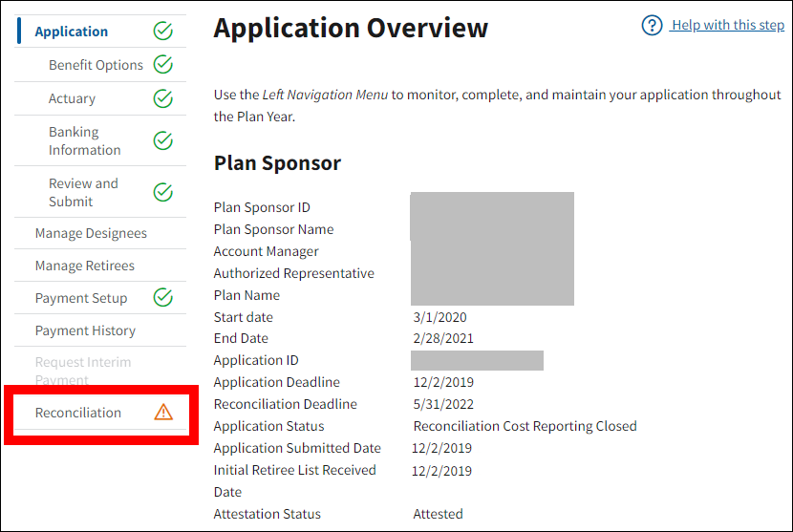Image resolution: width=793 pixels, height=532 pixels.
Task: Click the Payment Setup checkmark icon
Action: coord(163,298)
